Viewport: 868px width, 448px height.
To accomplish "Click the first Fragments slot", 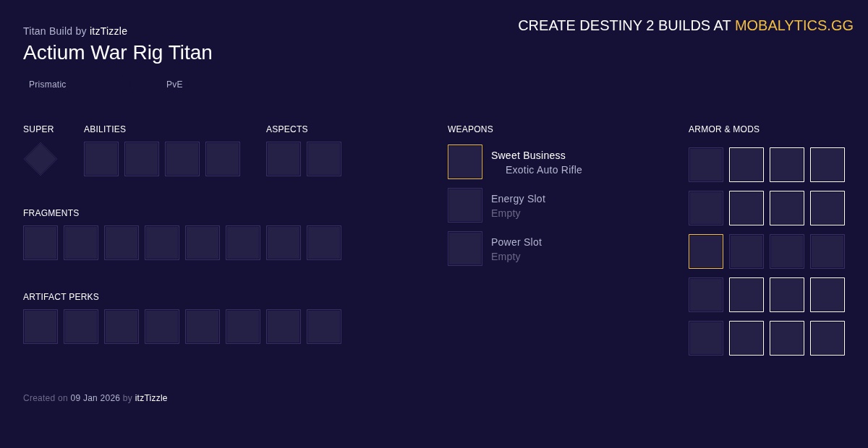I will pyautogui.click(x=41, y=243).
